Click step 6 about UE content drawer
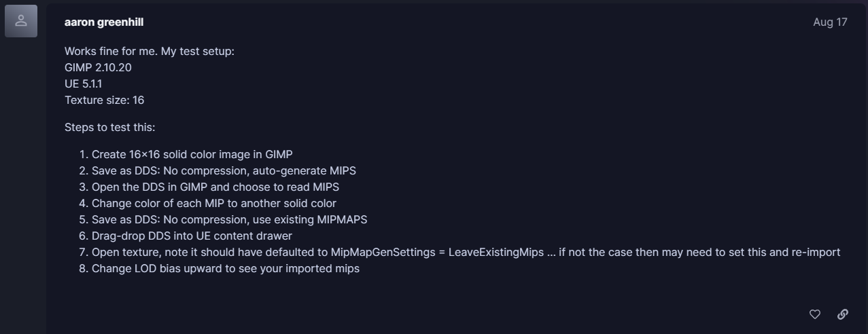Screen dimensions: 868x334 click(x=192, y=236)
